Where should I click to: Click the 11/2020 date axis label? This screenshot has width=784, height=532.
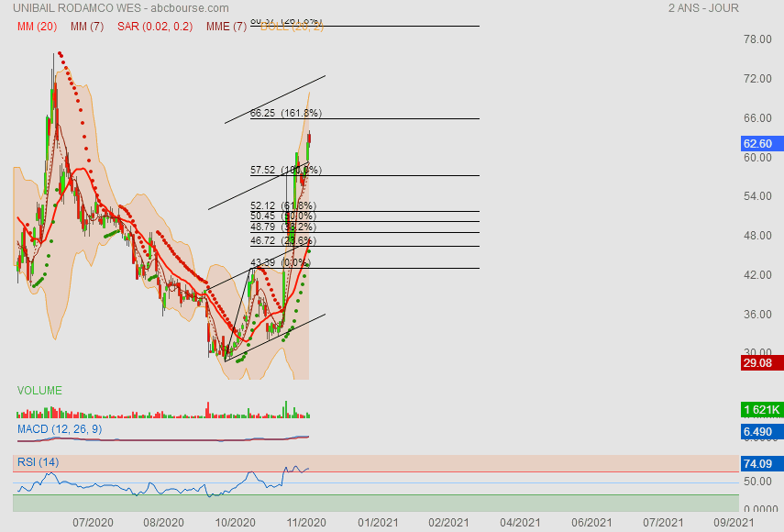click(306, 523)
